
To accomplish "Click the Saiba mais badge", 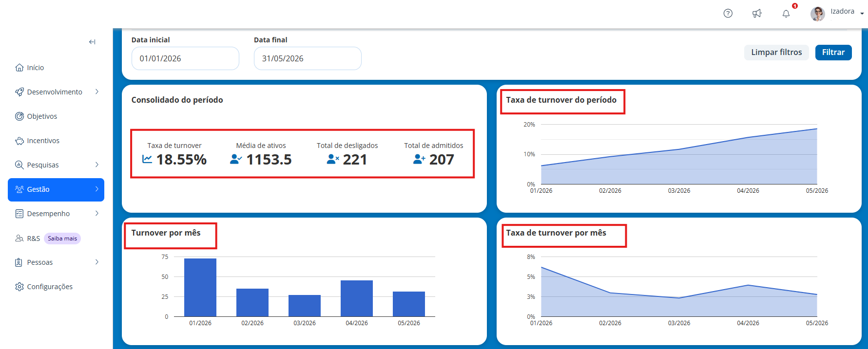I will pyautogui.click(x=62, y=239).
